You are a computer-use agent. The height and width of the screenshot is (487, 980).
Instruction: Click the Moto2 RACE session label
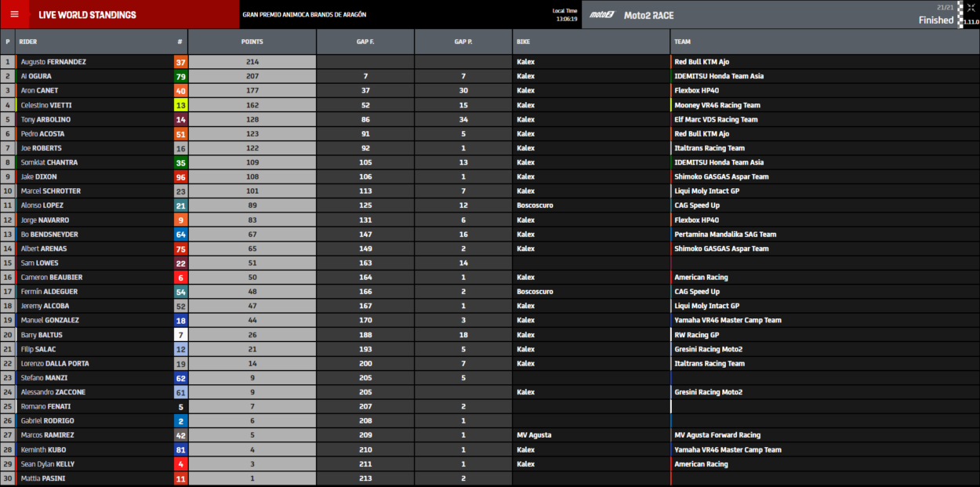point(648,15)
